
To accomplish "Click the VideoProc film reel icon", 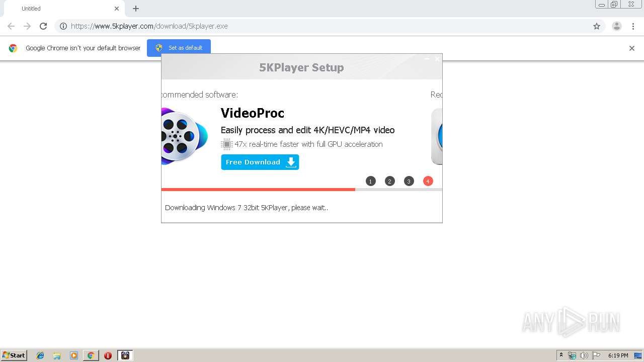I will click(x=184, y=136).
